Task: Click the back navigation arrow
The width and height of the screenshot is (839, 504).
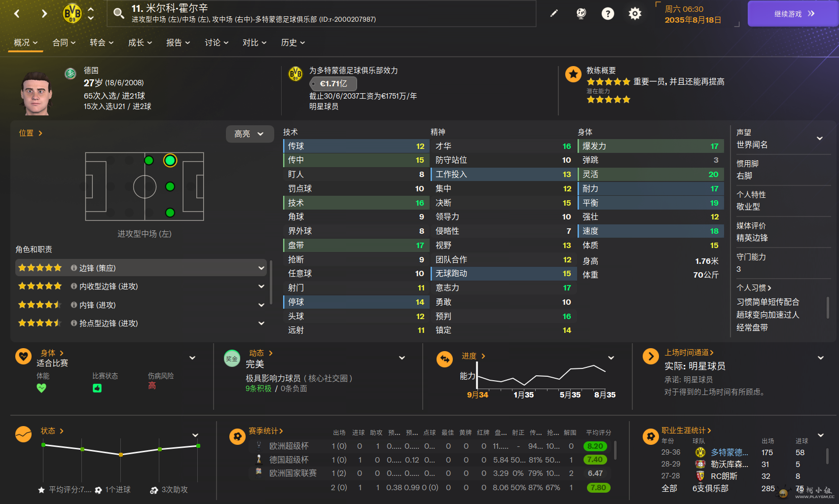Action: click(x=17, y=13)
